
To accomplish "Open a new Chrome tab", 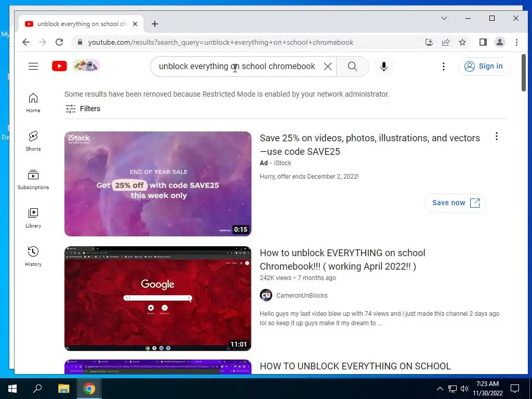I will [155, 24].
